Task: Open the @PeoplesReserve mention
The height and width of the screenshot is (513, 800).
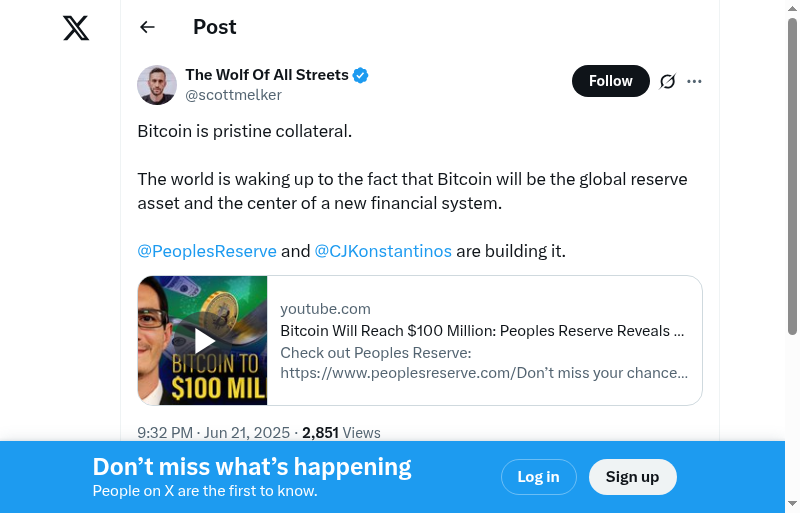Action: pos(207,251)
